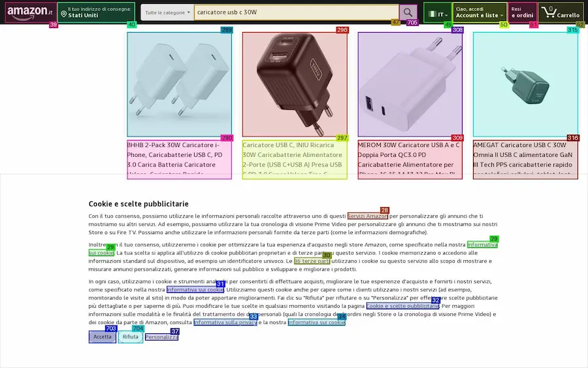The height and width of the screenshot is (368, 588).
Task: Open the IT language selector
Action: pos(438,12)
